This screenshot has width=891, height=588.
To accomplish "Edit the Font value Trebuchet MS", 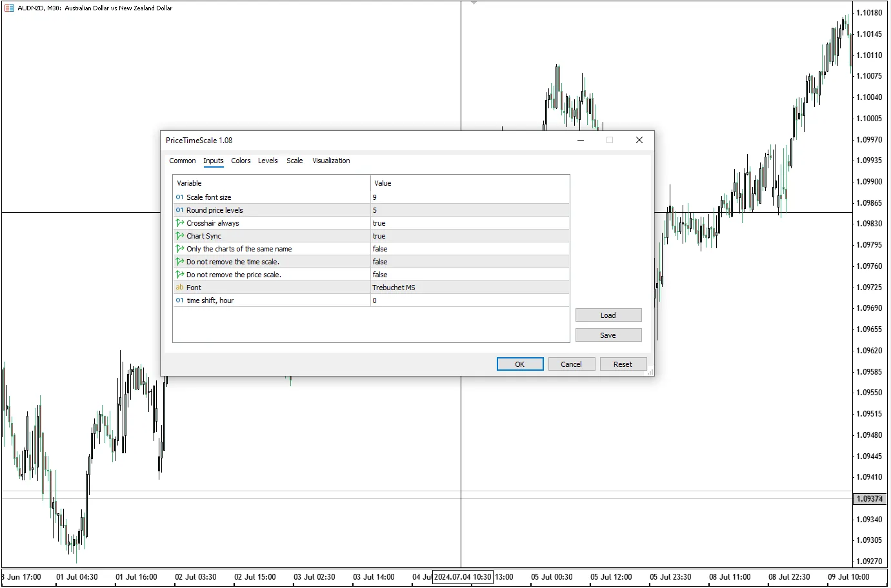I will [x=470, y=288].
